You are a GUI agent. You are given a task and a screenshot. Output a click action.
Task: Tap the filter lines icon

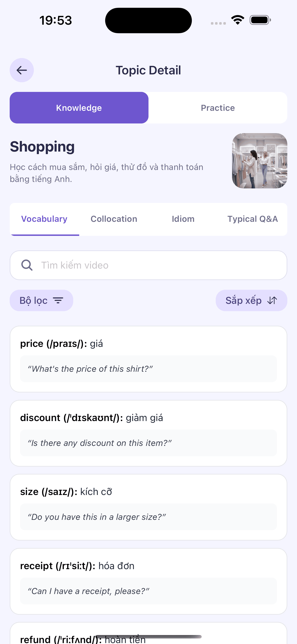(x=58, y=300)
